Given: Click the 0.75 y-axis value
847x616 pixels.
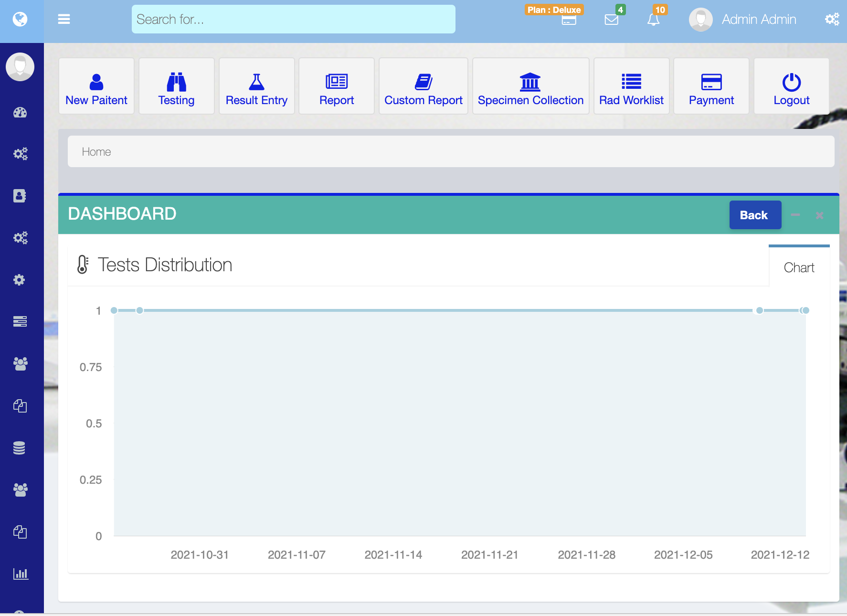Looking at the screenshot, I should [91, 367].
